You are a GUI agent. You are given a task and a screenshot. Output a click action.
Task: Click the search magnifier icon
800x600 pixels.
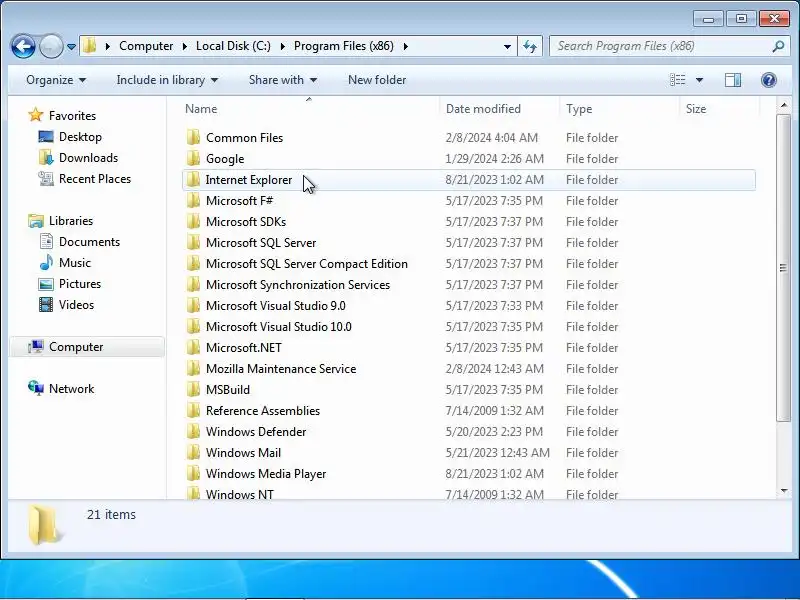click(x=778, y=46)
